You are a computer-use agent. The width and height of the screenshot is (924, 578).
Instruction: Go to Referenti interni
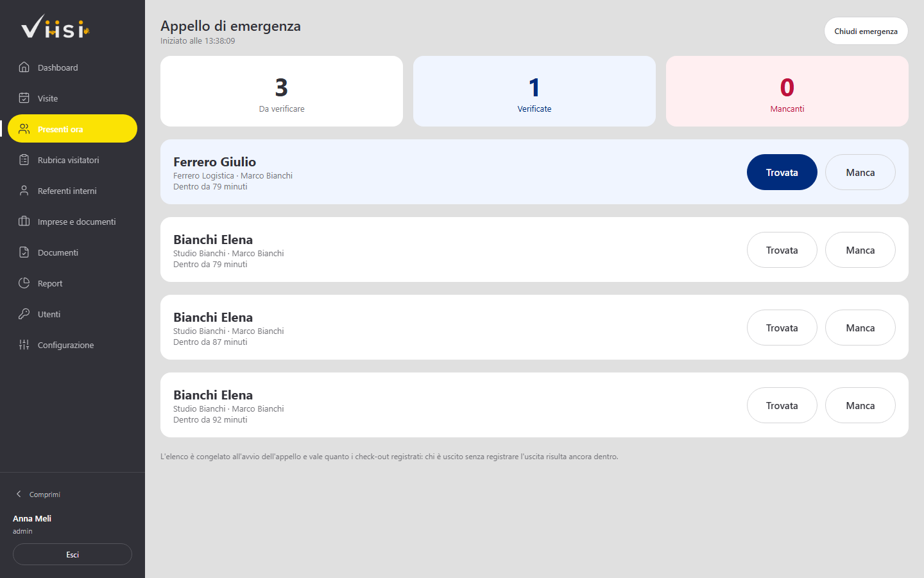(x=73, y=191)
